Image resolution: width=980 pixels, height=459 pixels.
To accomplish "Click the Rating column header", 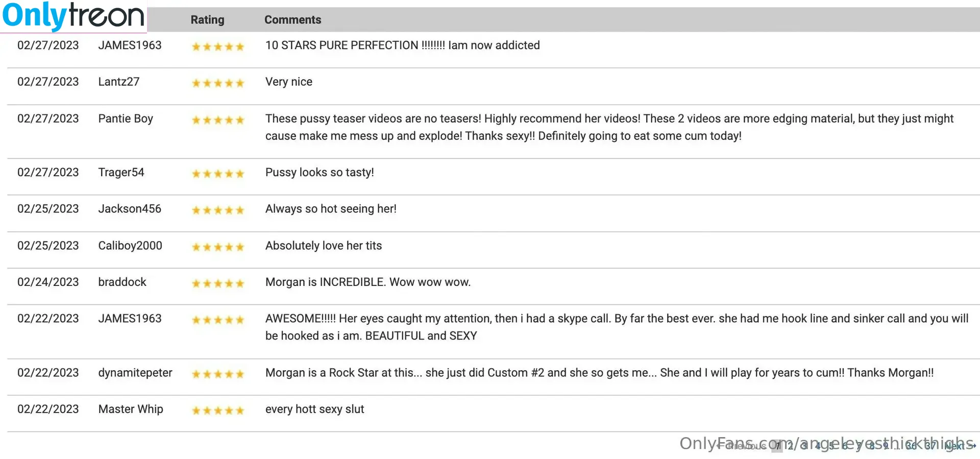I will coord(207,20).
